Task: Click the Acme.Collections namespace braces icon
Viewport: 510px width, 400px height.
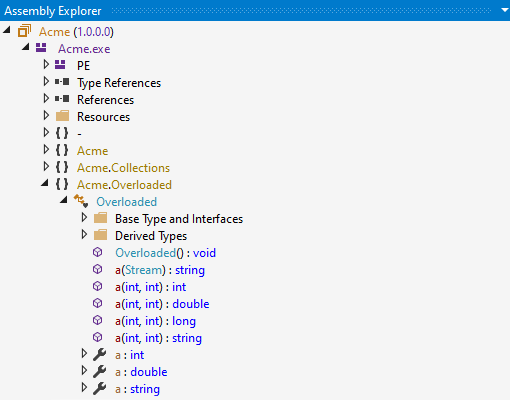Action: 62,167
